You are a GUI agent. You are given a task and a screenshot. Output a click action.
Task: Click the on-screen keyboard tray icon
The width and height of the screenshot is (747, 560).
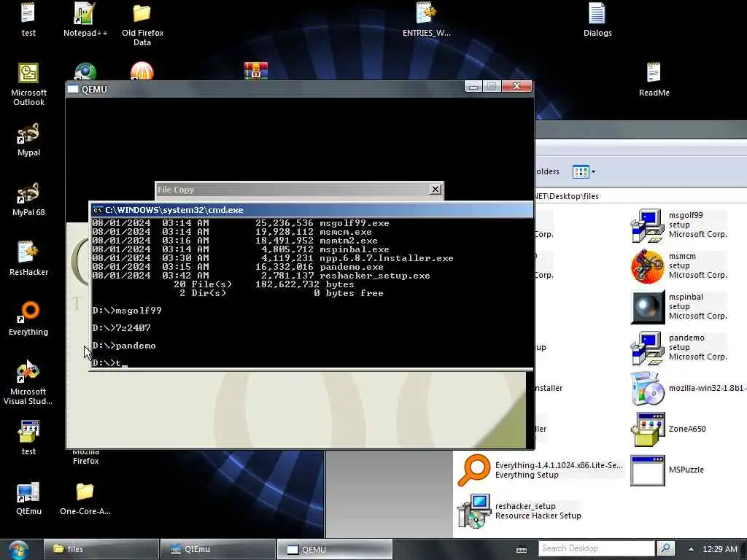pos(522,550)
